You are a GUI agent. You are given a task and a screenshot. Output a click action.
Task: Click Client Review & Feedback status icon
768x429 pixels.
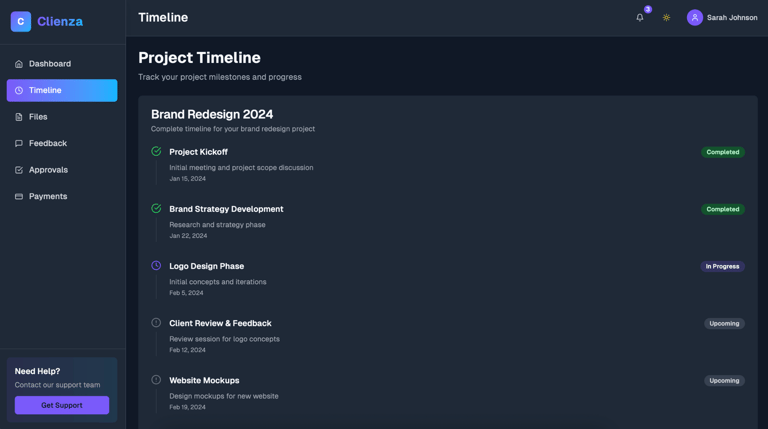156,323
